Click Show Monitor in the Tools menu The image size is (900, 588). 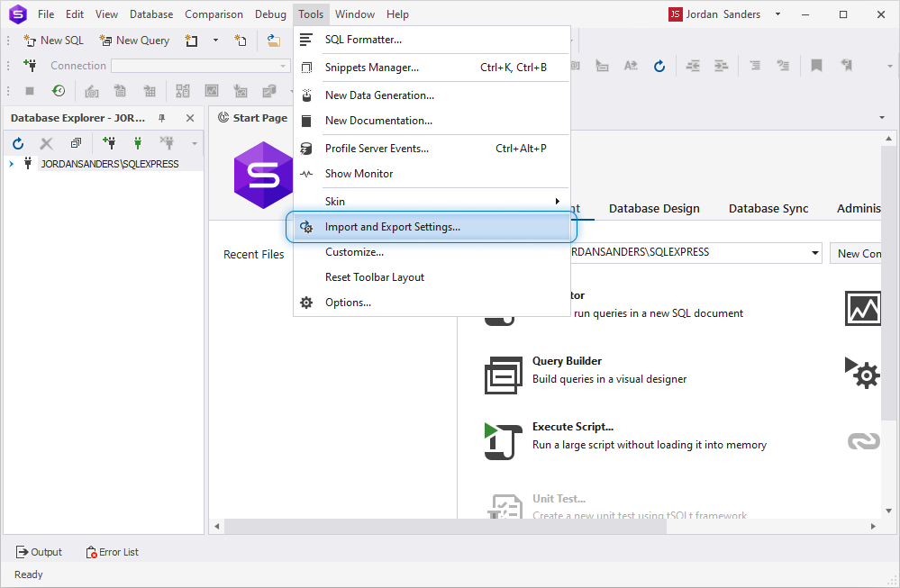pos(432,174)
